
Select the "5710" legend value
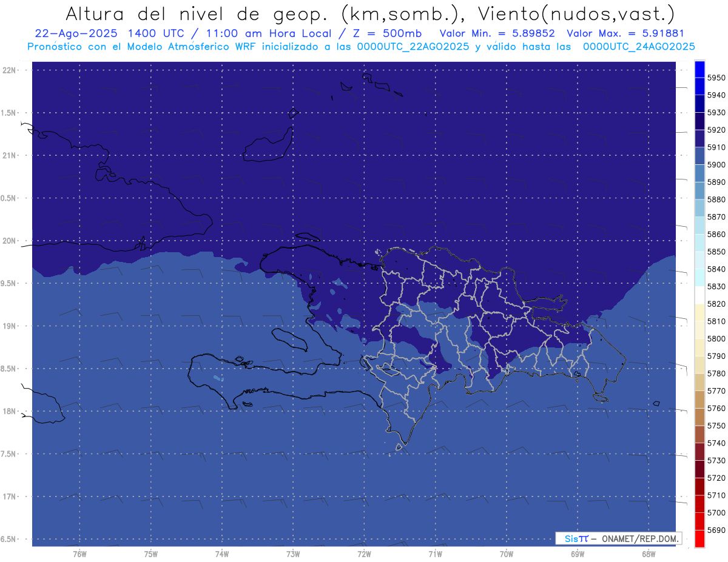click(x=716, y=495)
